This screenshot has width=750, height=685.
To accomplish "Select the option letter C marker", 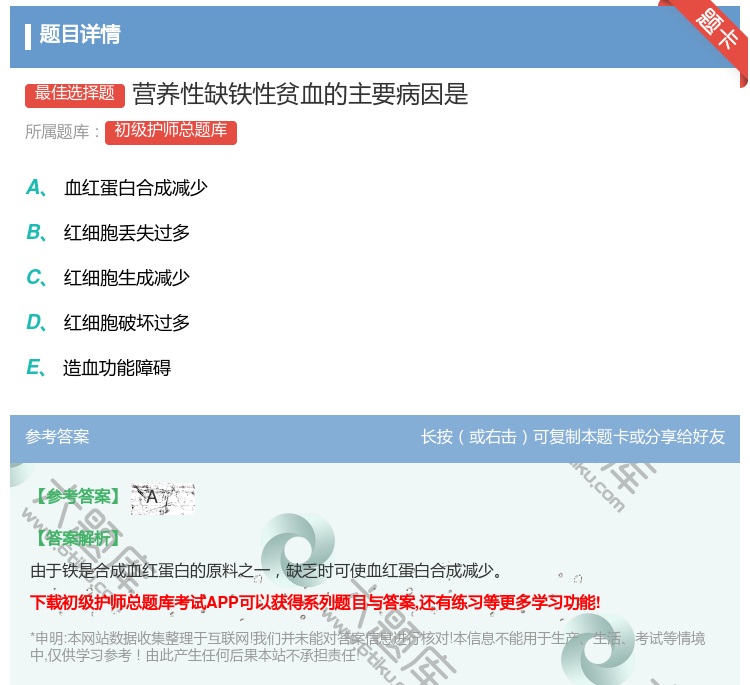I will 34,277.
